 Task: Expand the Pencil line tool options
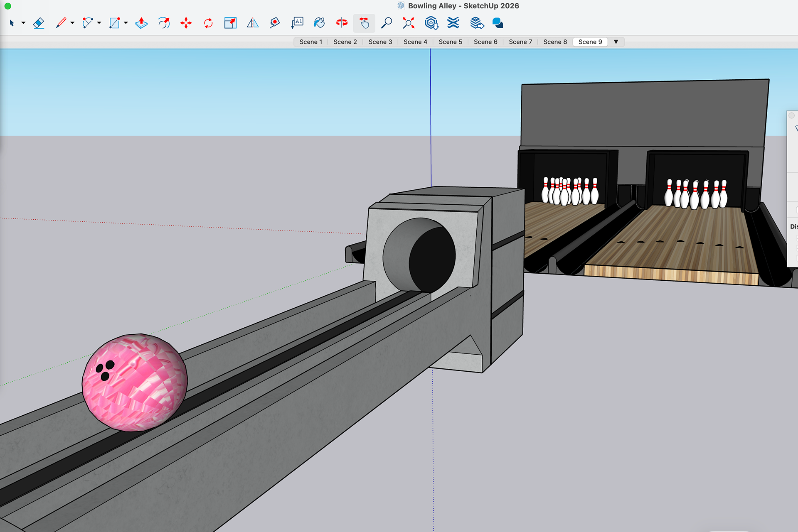(72, 23)
